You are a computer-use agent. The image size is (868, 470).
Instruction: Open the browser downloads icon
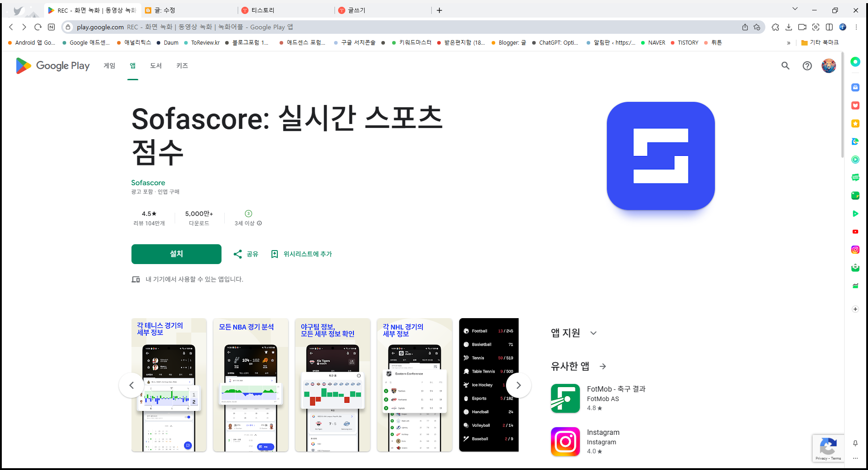click(x=789, y=27)
